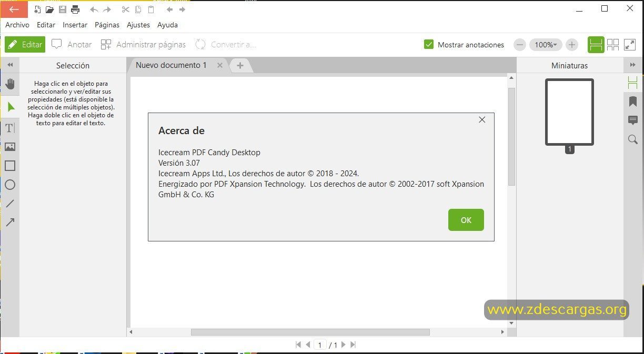
Task: Open the Ayuda menu
Action: [167, 25]
